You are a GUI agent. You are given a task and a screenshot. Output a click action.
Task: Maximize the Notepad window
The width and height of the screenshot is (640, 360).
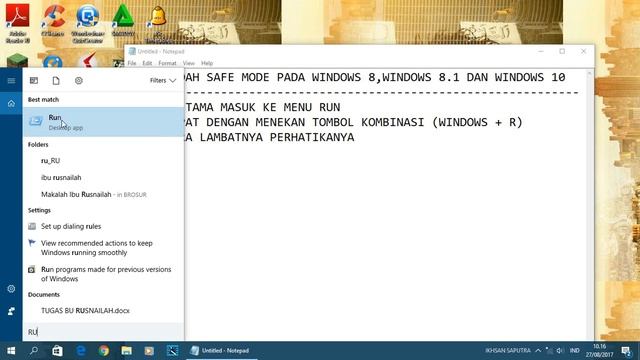pyautogui.click(x=562, y=51)
